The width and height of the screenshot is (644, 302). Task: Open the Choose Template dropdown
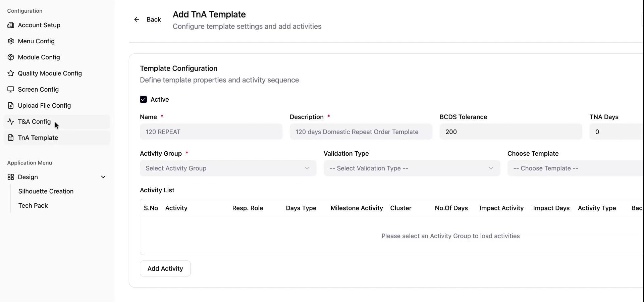pos(575,168)
